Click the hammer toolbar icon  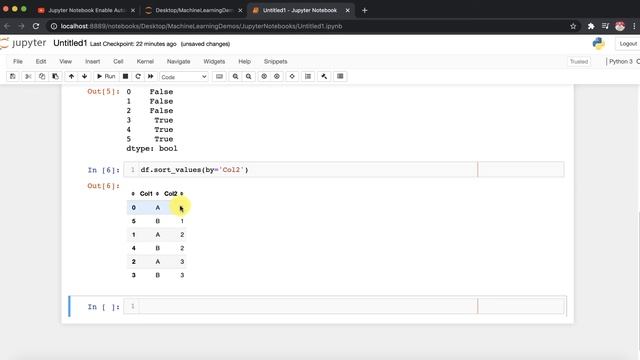click(324, 76)
